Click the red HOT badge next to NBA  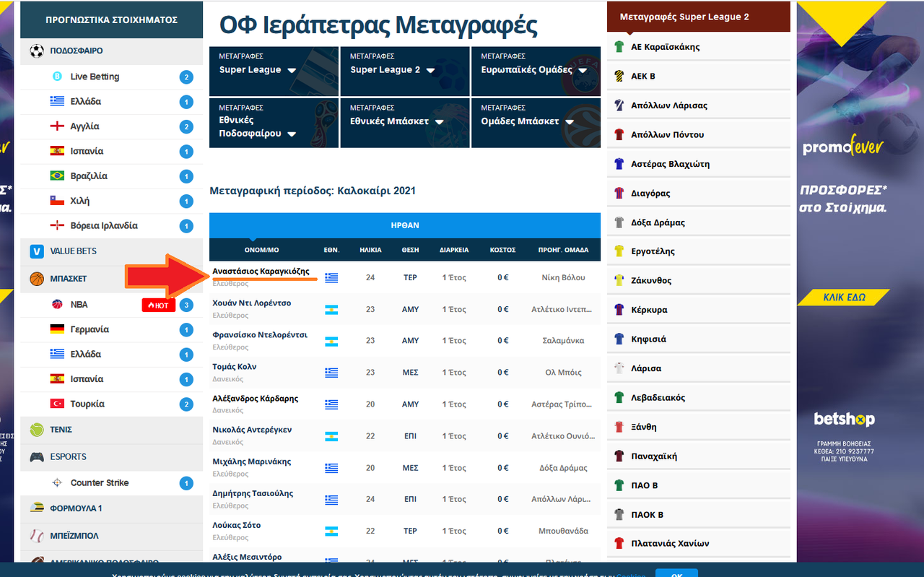pos(158,305)
